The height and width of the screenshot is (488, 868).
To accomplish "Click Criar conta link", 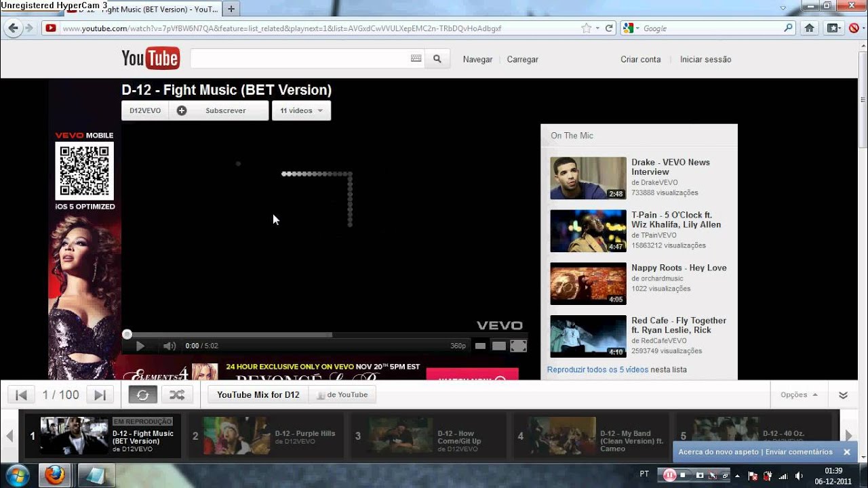I will (640, 60).
